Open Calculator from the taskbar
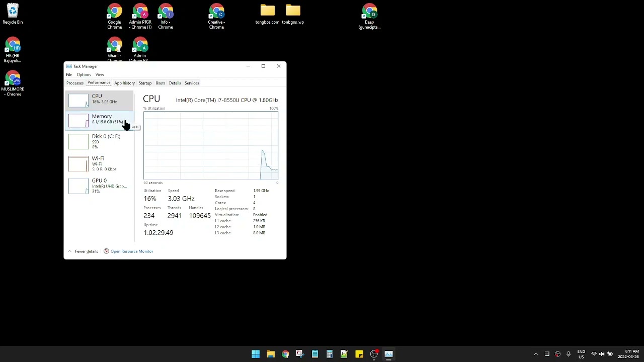The width and height of the screenshot is (644, 362). [330, 354]
